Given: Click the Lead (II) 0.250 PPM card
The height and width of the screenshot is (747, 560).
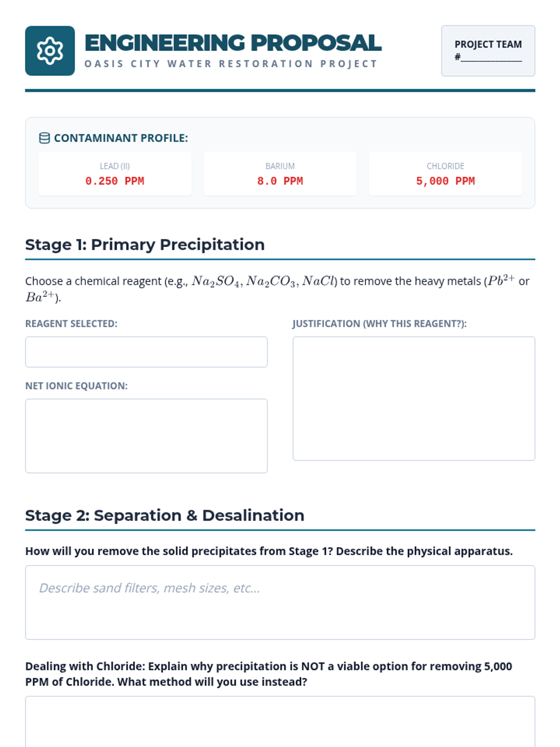Looking at the screenshot, I should (x=115, y=174).
